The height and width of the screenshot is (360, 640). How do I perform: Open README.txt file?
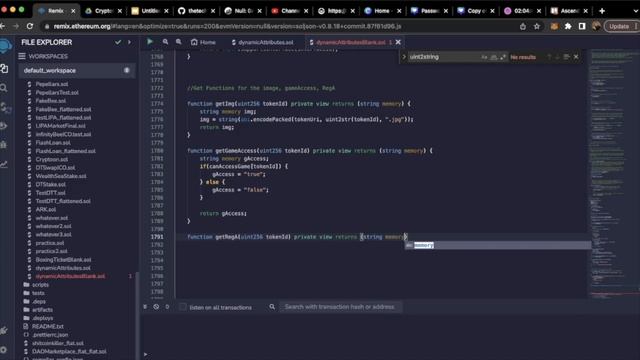tap(48, 327)
